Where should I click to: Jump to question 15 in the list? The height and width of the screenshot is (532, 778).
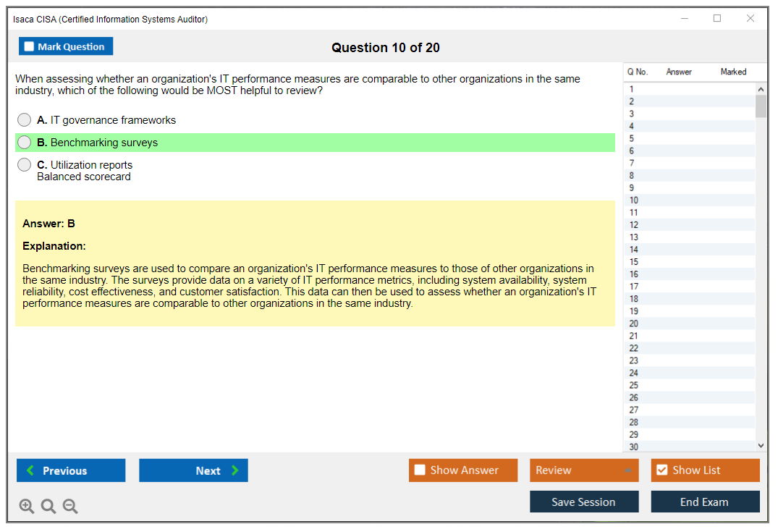[x=634, y=262]
